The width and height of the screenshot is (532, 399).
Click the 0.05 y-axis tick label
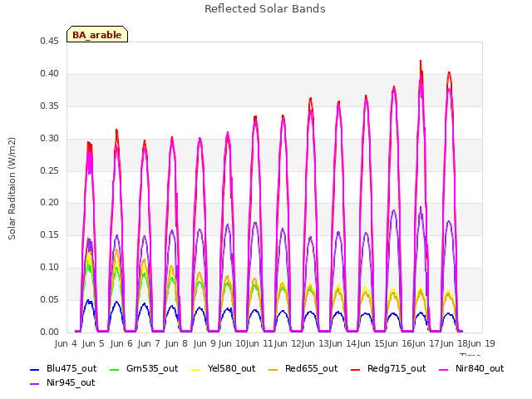click(x=49, y=299)
